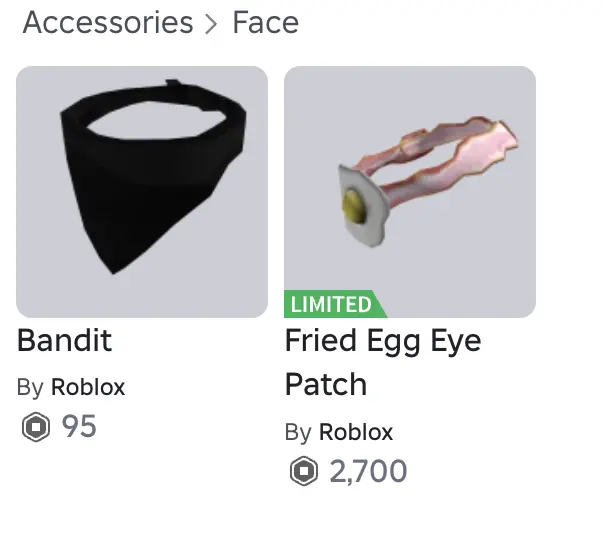Click the "By" label under Bandit
Screen dimensions: 610x548
click(30, 388)
